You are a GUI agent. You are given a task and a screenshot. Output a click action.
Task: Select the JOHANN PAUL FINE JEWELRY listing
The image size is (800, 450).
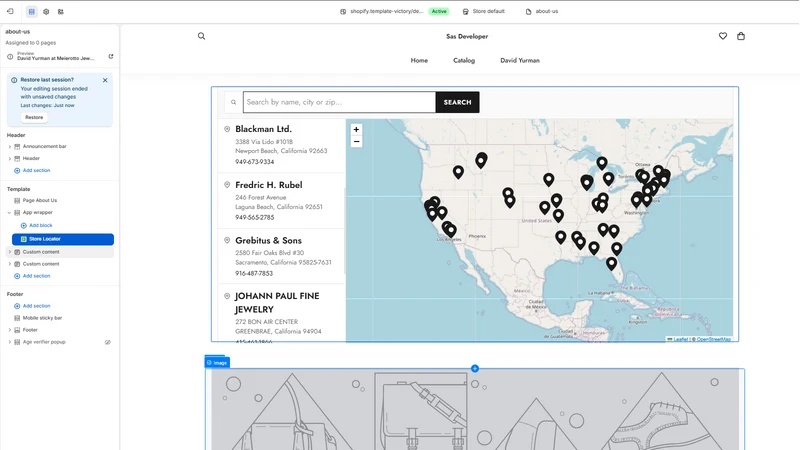coord(282,313)
